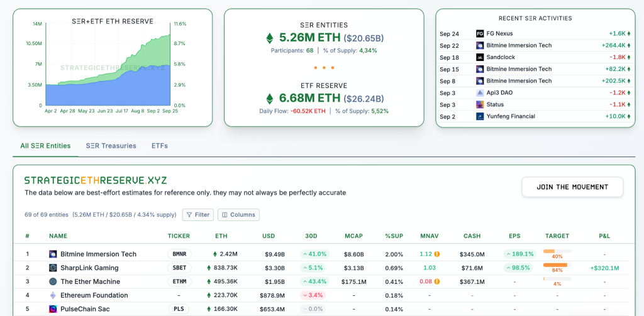Open the Columns selector
The image size is (644, 316).
(x=238, y=215)
